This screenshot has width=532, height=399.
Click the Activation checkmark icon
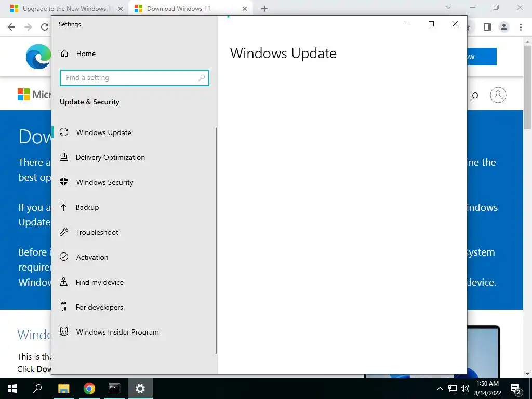(x=64, y=257)
